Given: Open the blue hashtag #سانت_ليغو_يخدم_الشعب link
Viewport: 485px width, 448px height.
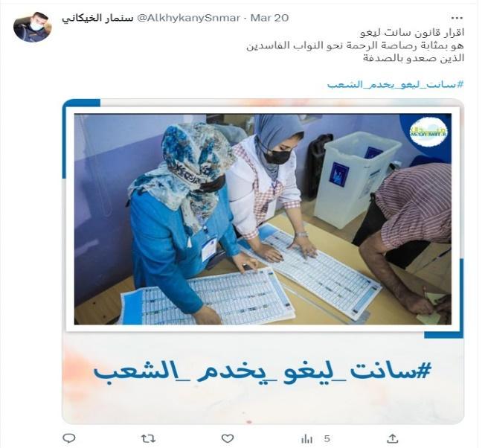Looking at the screenshot, I should (x=396, y=84).
